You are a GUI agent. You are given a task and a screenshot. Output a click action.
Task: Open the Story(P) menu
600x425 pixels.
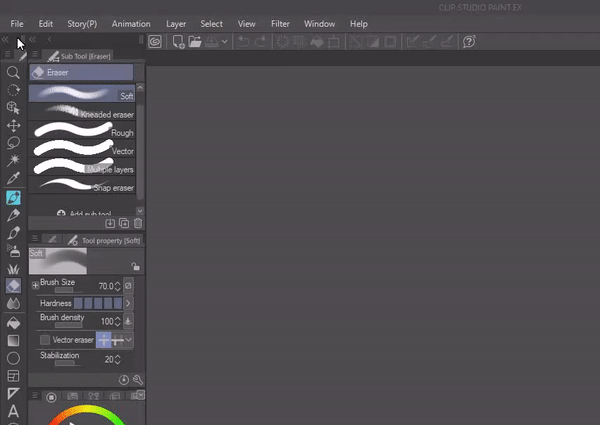pyautogui.click(x=82, y=24)
